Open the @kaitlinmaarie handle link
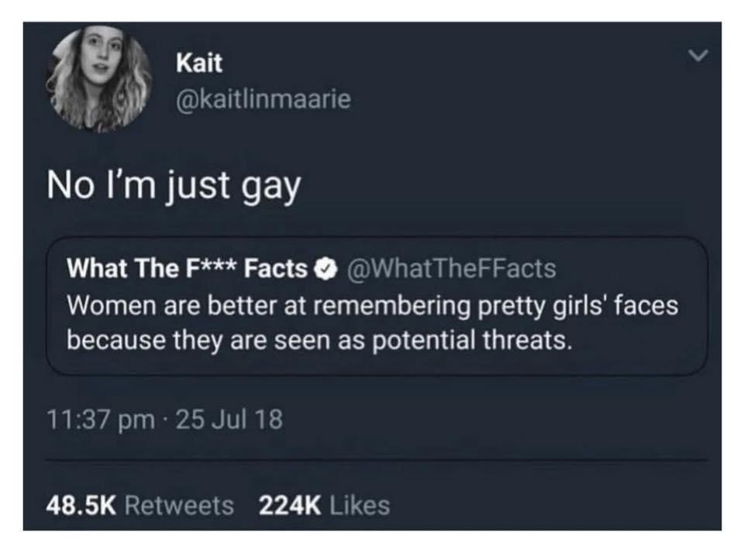Screen dimensions: 751x560 click(x=264, y=99)
